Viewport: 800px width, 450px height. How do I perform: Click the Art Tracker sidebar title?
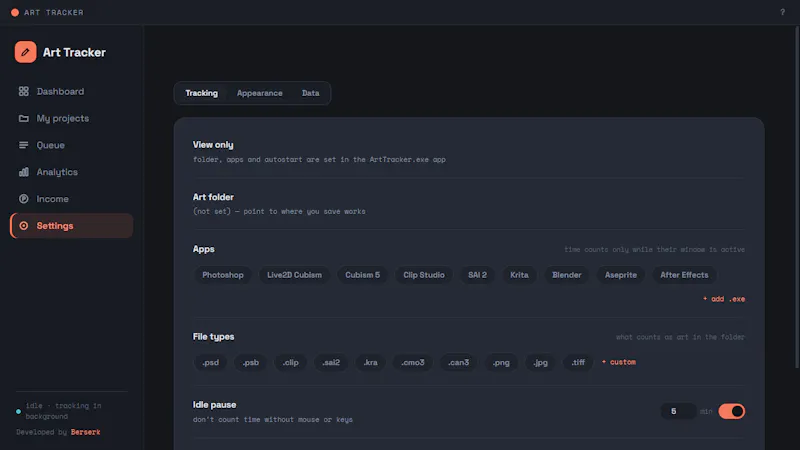point(74,52)
